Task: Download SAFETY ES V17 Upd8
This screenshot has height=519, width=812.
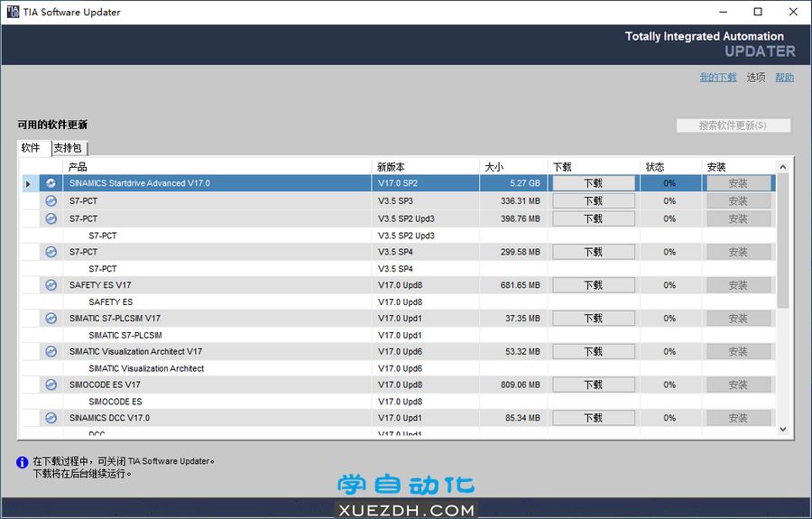Action: [x=594, y=285]
